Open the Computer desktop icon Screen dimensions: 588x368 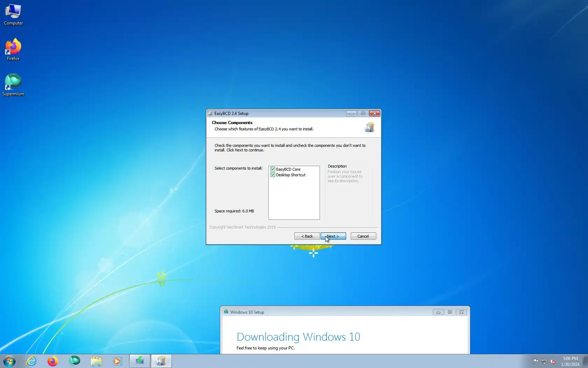(x=13, y=15)
